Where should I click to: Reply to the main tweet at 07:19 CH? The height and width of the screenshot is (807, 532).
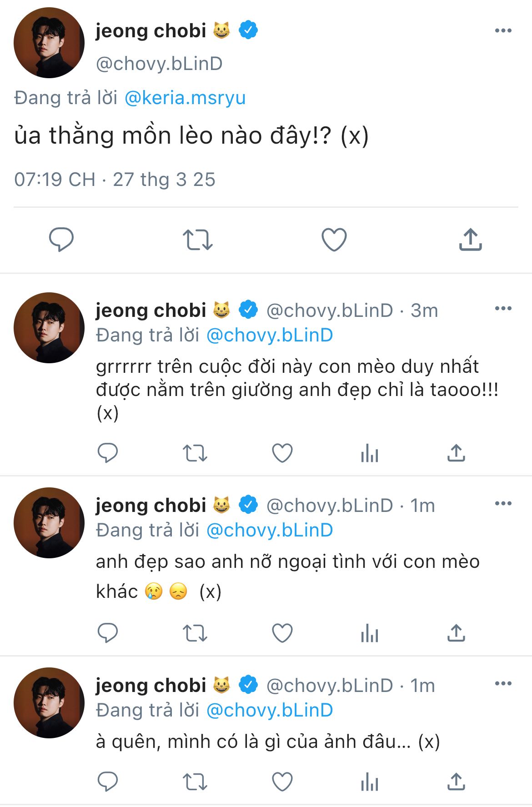coord(61,239)
